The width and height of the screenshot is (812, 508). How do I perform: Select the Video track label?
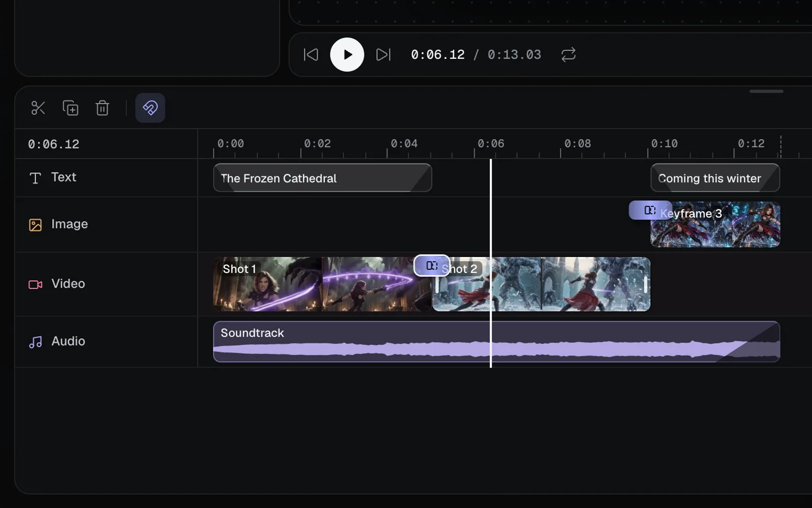point(68,283)
